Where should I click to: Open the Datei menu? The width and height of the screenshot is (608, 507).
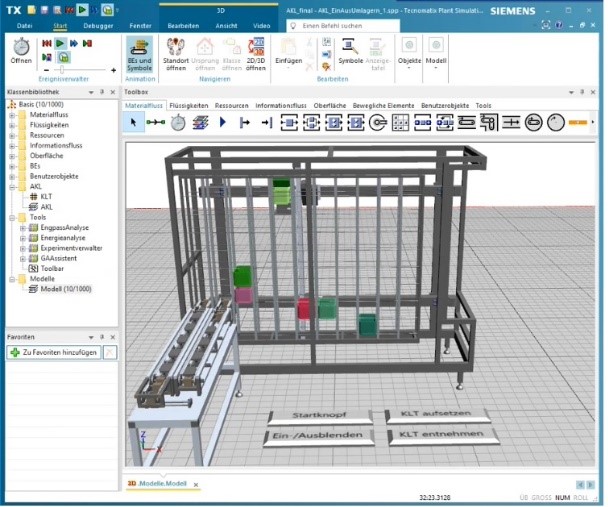tap(24, 26)
